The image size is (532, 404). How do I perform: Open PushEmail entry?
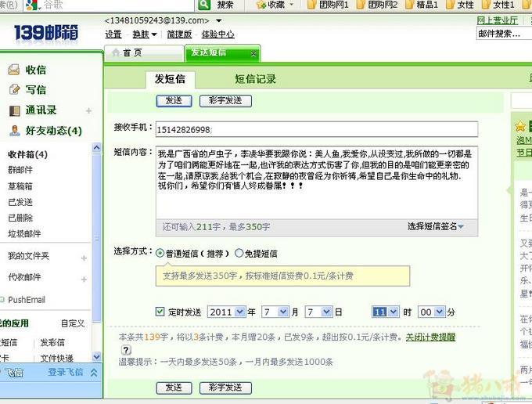click(27, 300)
